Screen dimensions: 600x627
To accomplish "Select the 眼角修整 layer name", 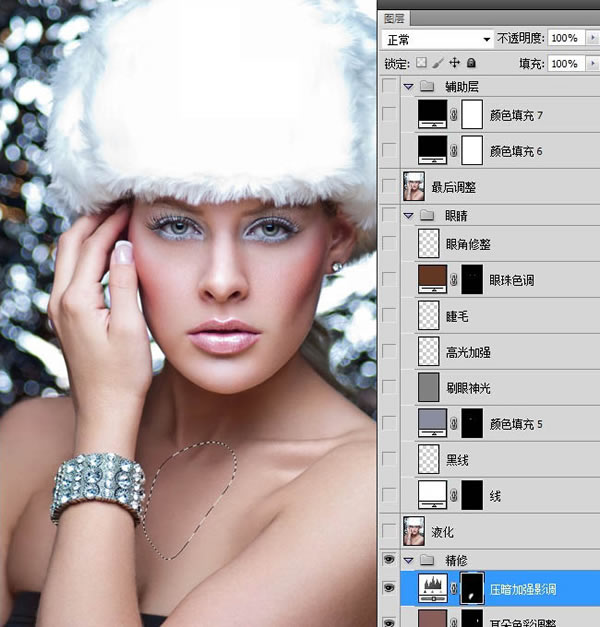I will (x=468, y=244).
